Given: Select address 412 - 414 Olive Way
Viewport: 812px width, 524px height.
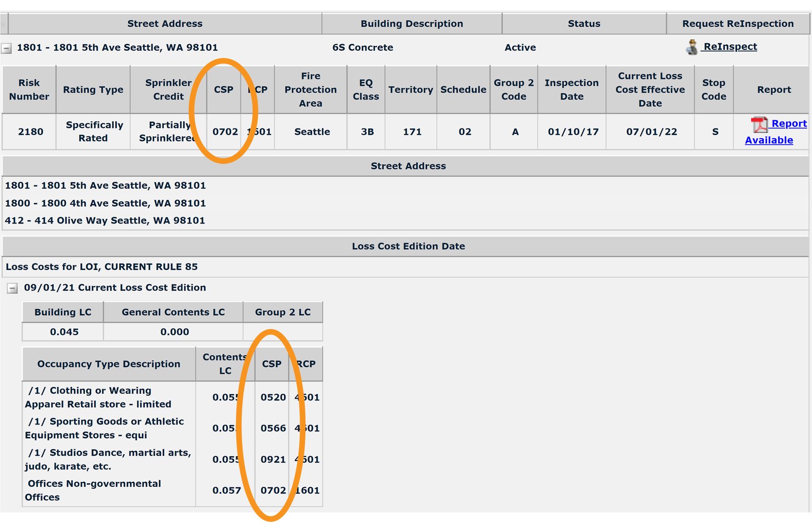Looking at the screenshot, I should pyautogui.click(x=104, y=220).
